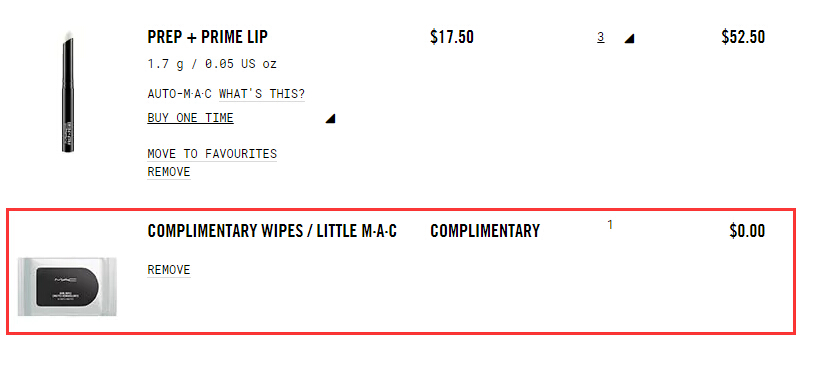Select the 1.7 g / 0.05 US oz size text

point(212,64)
